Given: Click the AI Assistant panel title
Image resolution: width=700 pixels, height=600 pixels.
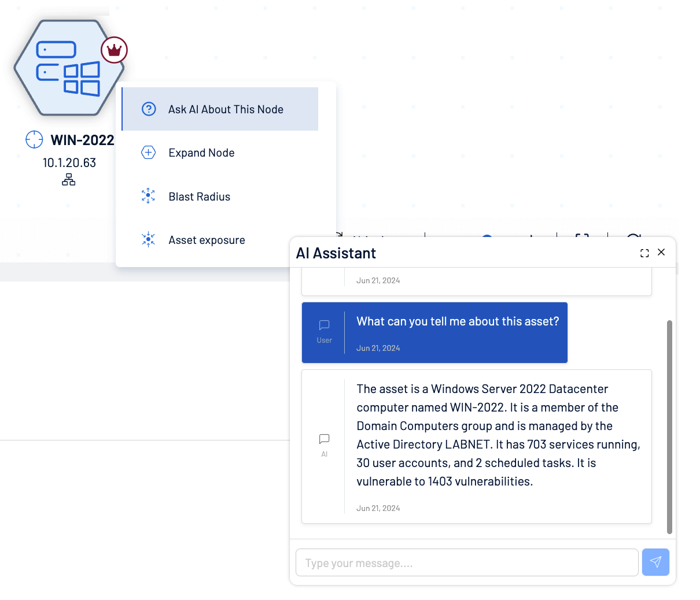Looking at the screenshot, I should (336, 253).
